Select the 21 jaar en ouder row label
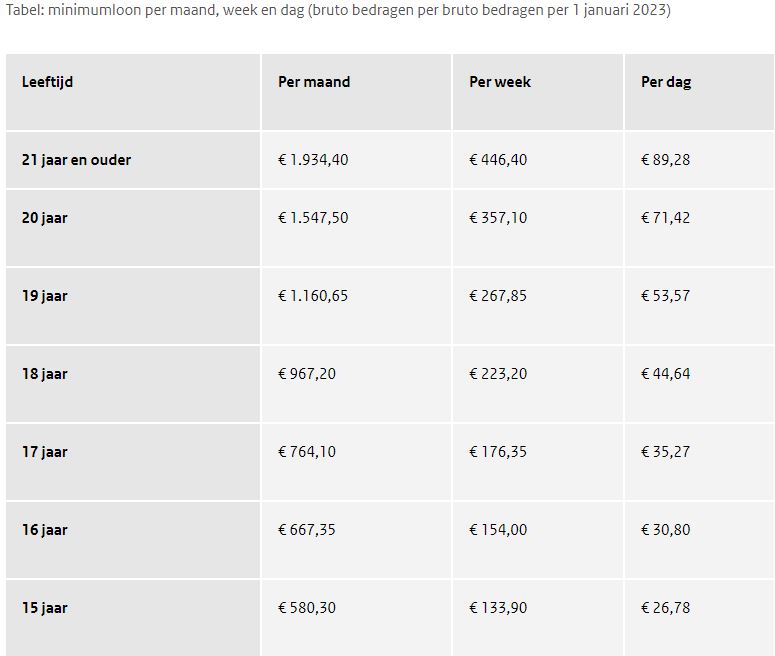Viewport: 775px width, 656px height. (x=76, y=160)
